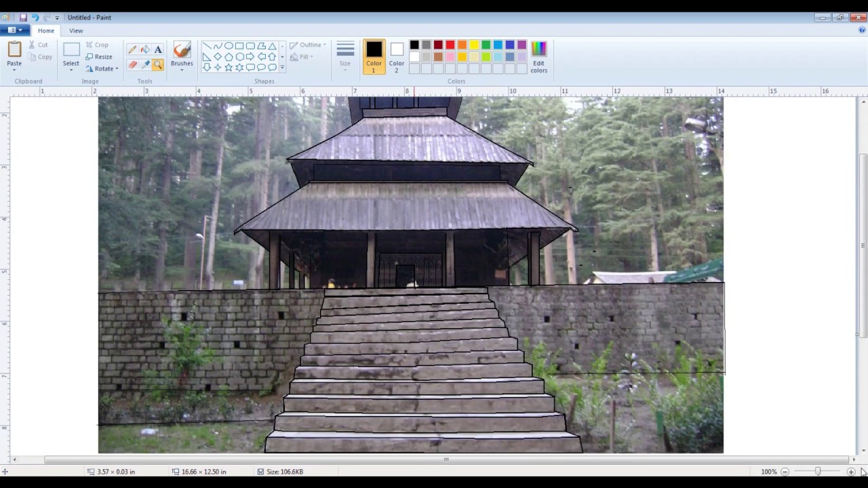Click the vertical scrollbar thumb
Viewport: 868px width, 488px height.
(x=863, y=245)
